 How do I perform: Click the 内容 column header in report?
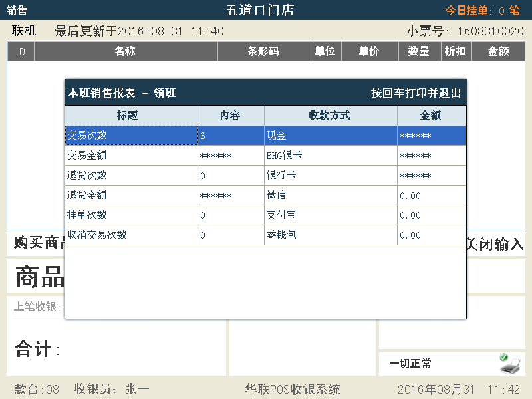click(231, 115)
